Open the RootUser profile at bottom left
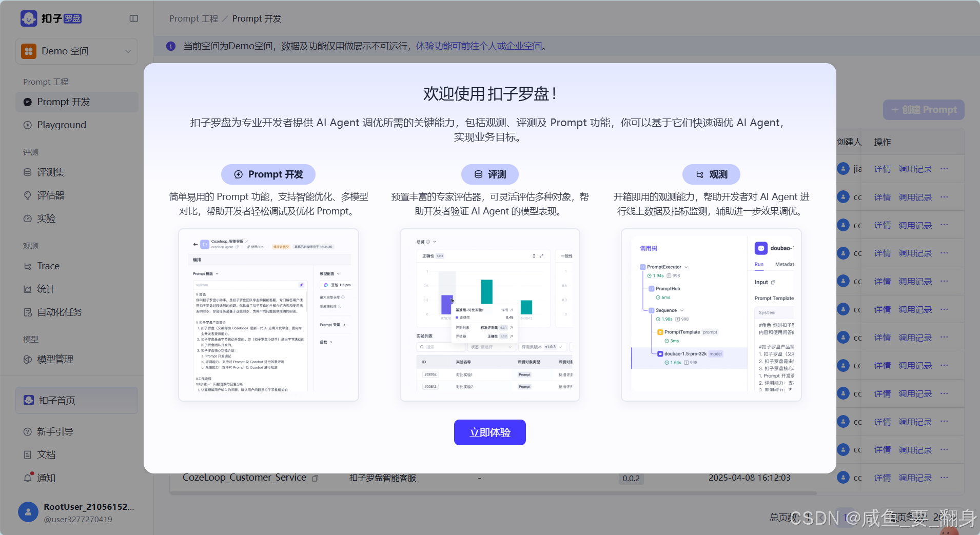980x535 pixels. [x=77, y=511]
